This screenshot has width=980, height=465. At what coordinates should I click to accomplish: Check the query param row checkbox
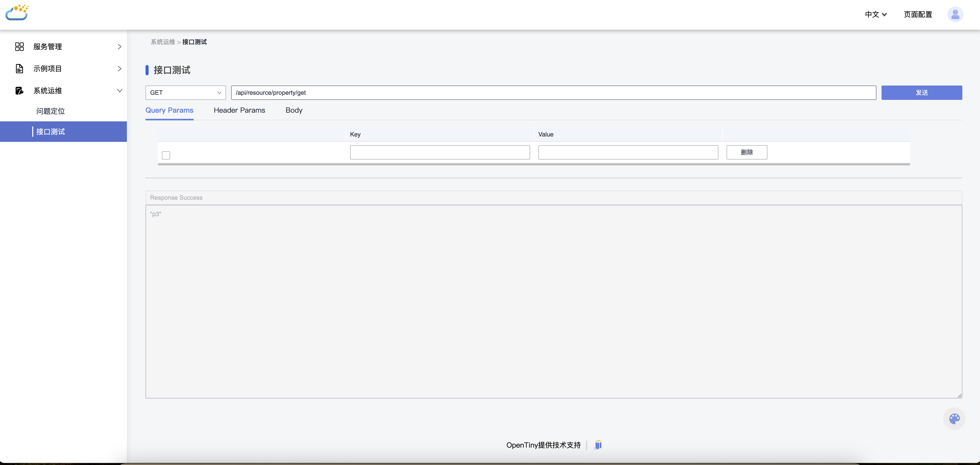tap(166, 155)
